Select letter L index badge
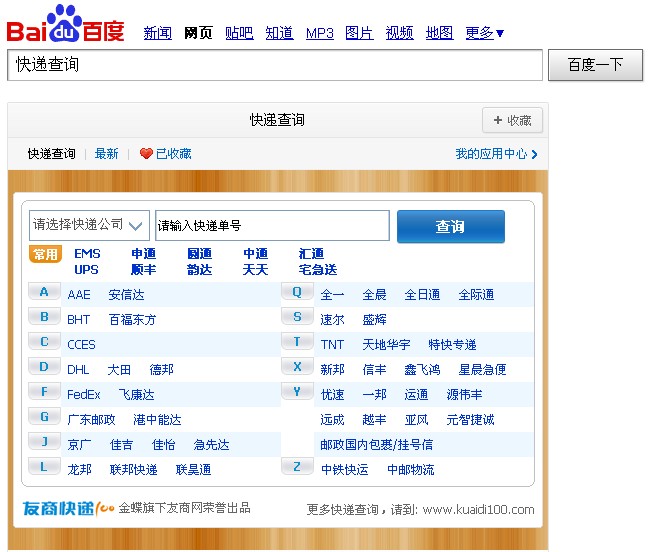 tap(44, 467)
